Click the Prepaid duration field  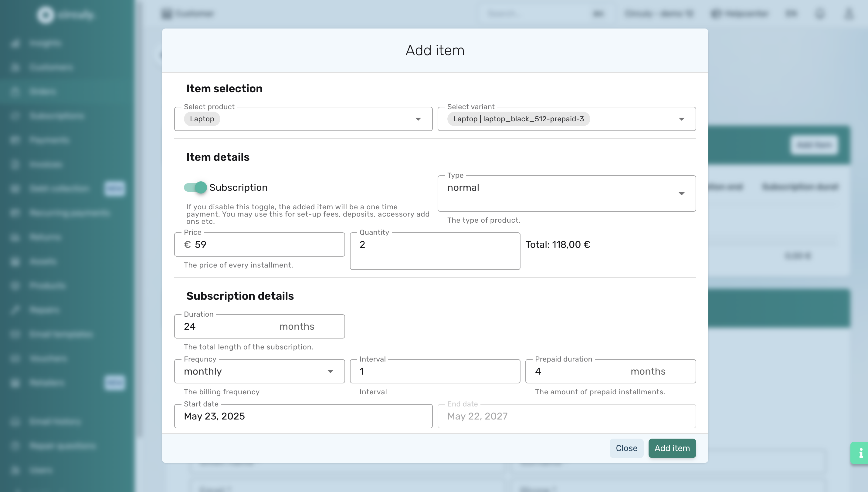[x=610, y=371]
